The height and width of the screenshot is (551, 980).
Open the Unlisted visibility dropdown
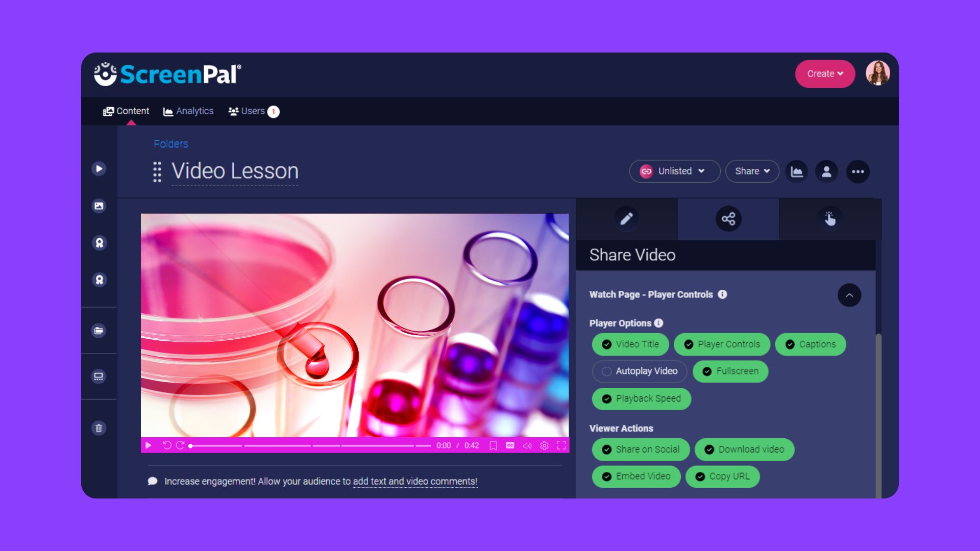[x=674, y=171]
